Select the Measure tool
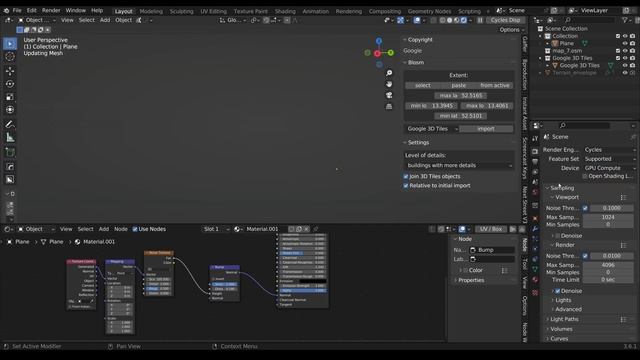 click(10, 138)
